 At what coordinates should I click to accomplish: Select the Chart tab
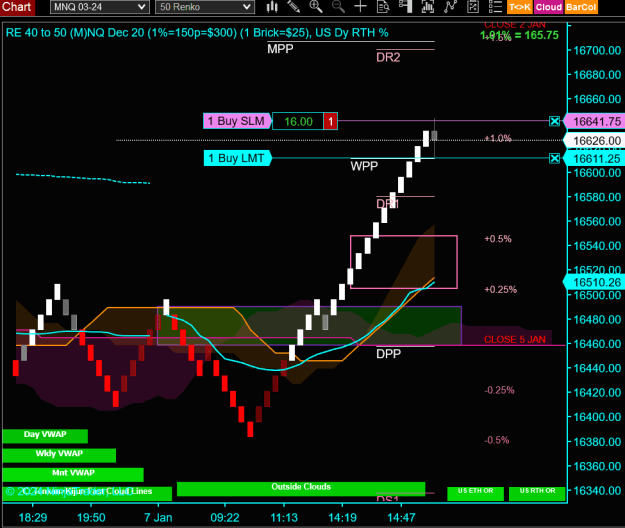click(x=17, y=7)
